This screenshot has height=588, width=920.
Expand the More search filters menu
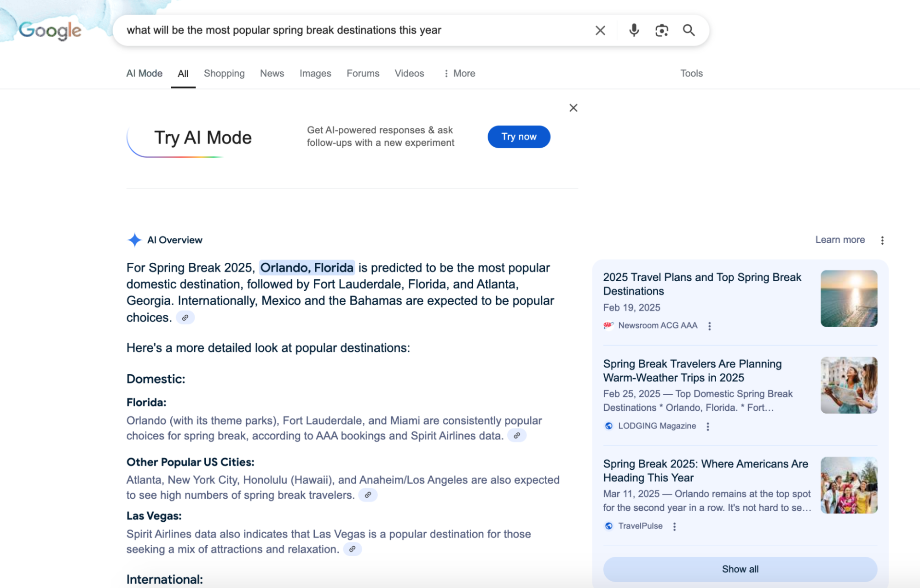[459, 73]
